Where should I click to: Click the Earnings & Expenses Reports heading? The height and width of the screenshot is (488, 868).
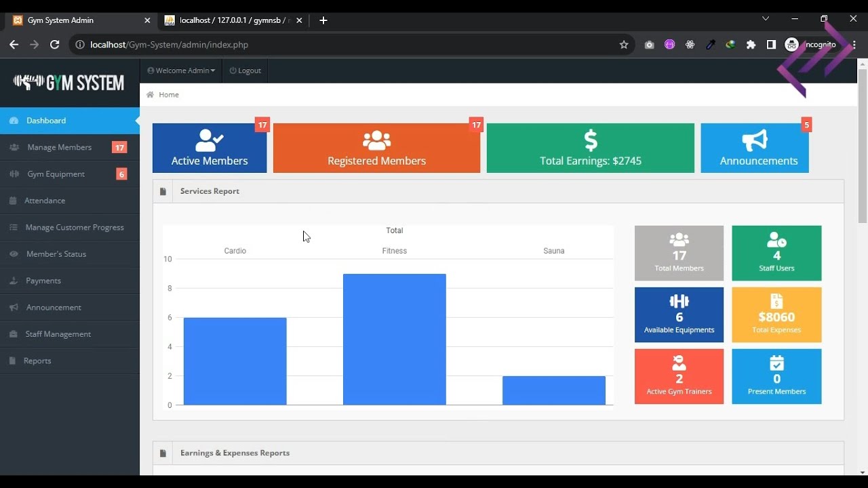point(235,453)
